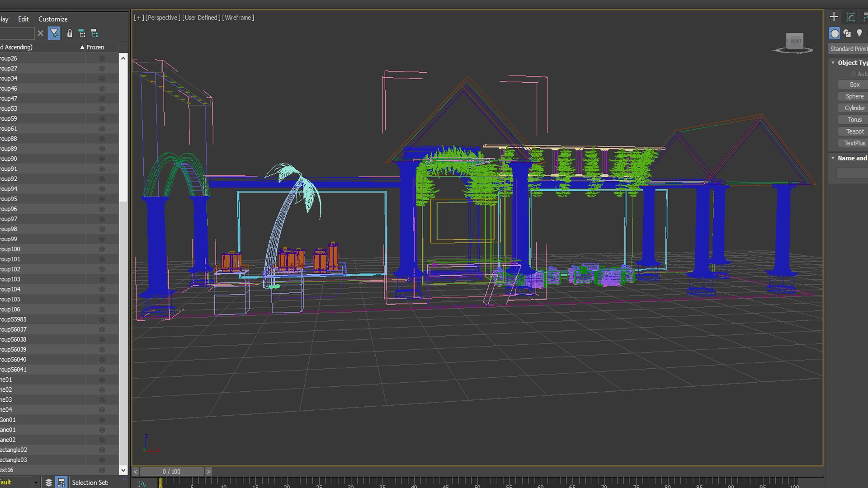Image resolution: width=868 pixels, height=488 pixels.
Task: Toggle frozen state for group34
Action: pos(102,79)
